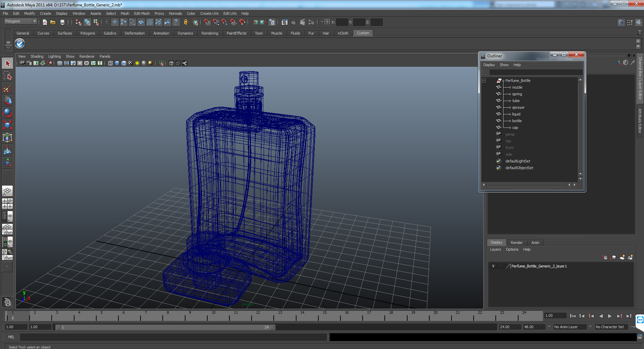Move layer down in Layer Editor
This screenshot has width=644, height=349.
tap(613, 257)
